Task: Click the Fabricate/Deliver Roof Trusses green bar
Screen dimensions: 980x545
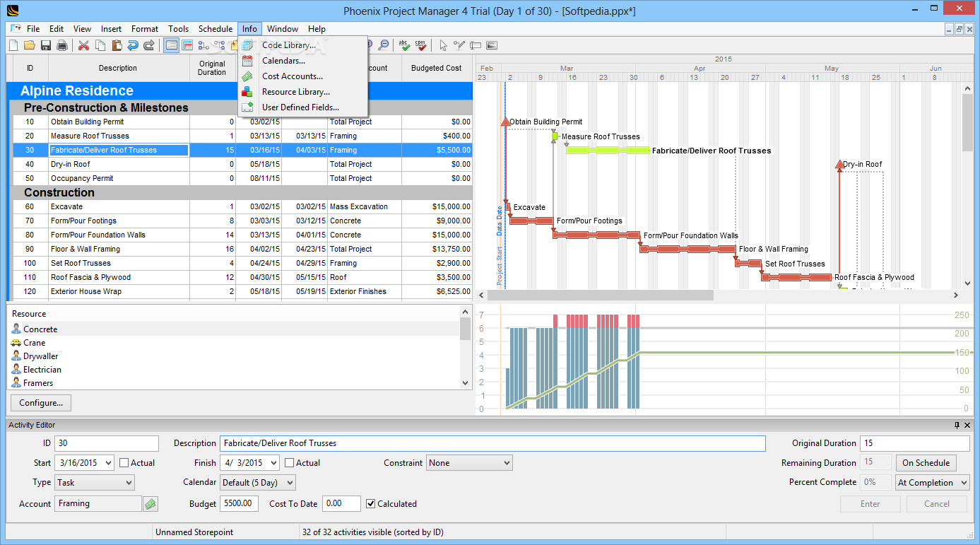Action: click(x=608, y=150)
